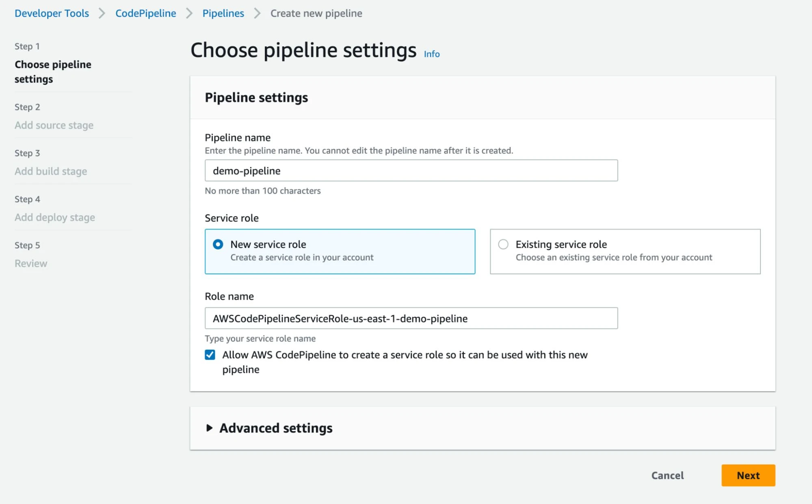
Task: Expand the Advanced settings section
Action: point(275,428)
